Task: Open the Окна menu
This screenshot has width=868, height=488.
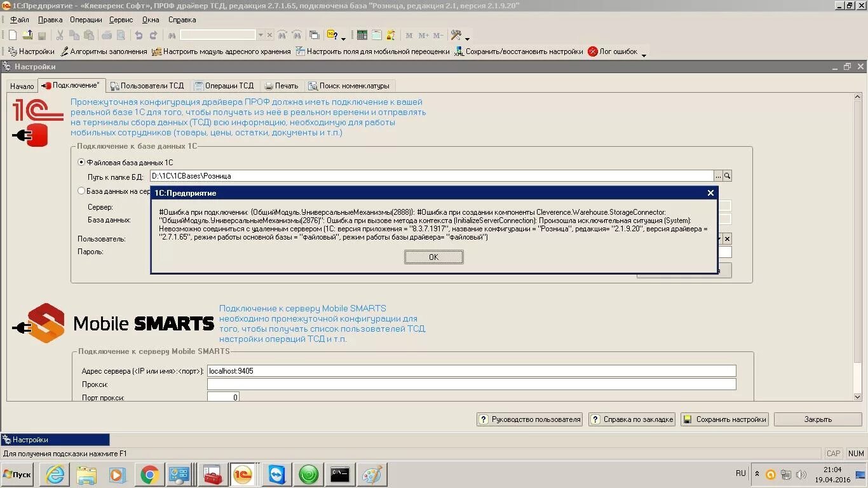Action: [151, 20]
